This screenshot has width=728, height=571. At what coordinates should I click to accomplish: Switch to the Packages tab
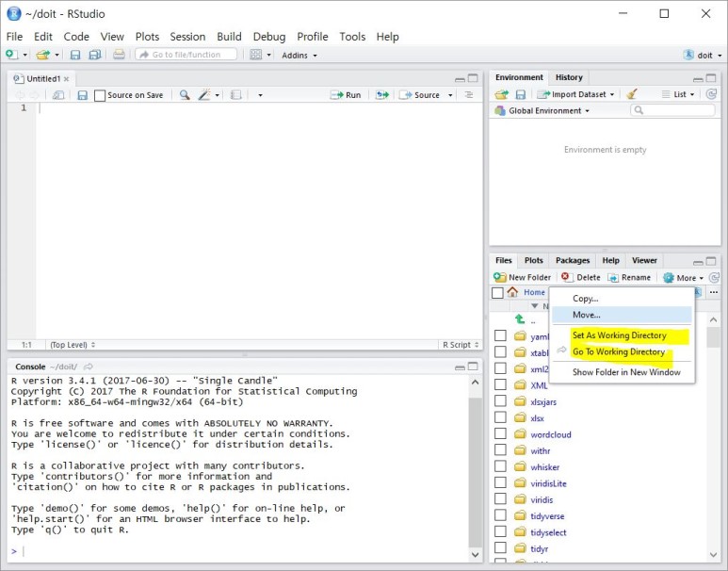(x=573, y=261)
